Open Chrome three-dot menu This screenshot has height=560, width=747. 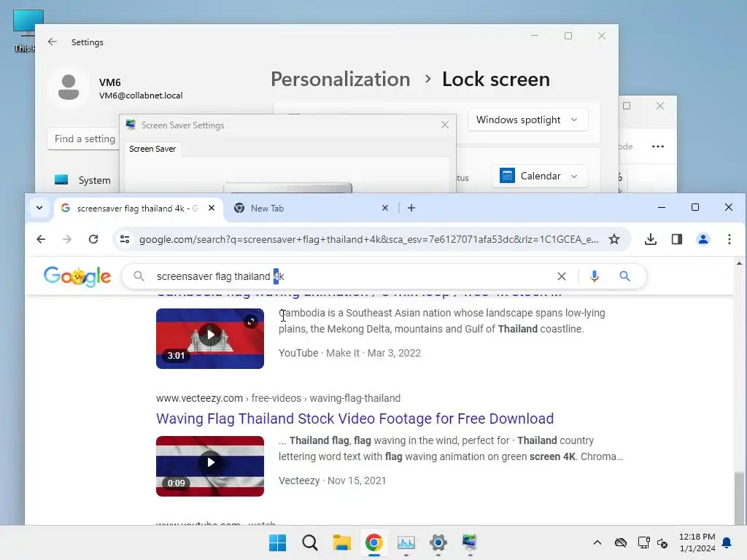coord(729,239)
